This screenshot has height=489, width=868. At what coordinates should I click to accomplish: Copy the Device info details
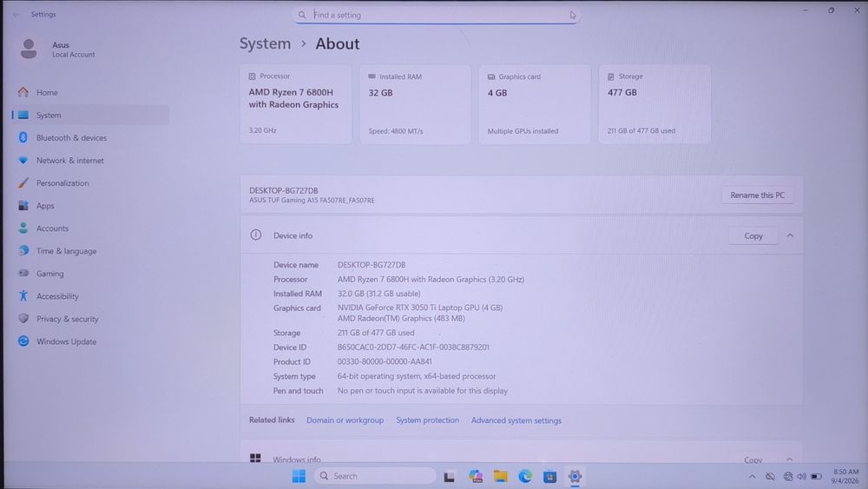tap(753, 236)
